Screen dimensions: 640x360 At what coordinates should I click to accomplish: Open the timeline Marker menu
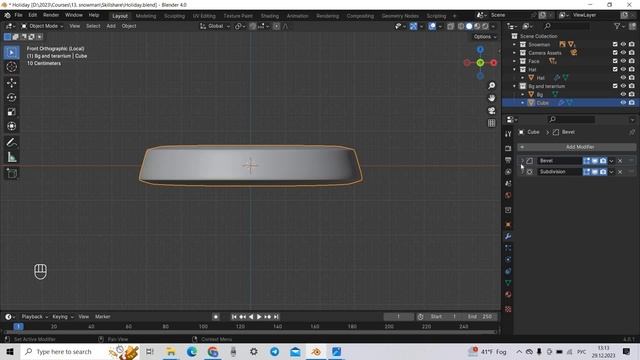tap(102, 317)
